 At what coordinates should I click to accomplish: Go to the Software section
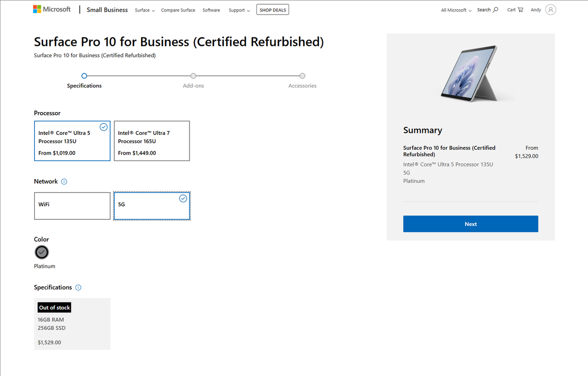point(211,10)
